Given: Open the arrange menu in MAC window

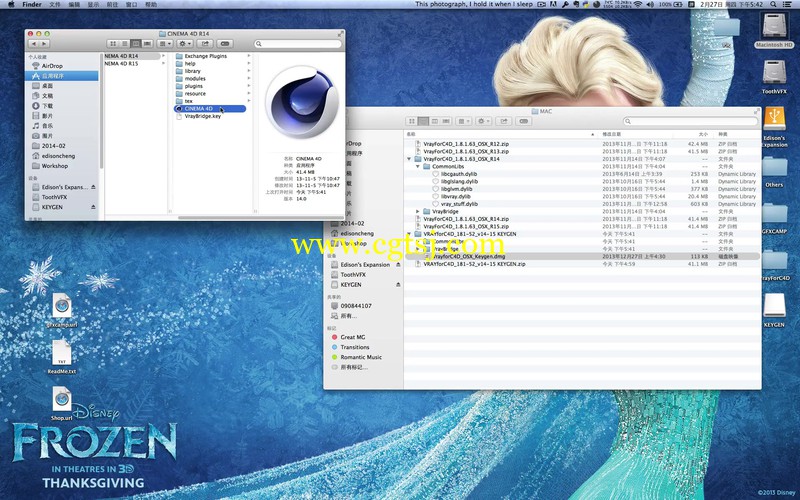Looking at the screenshot, I should pos(463,121).
